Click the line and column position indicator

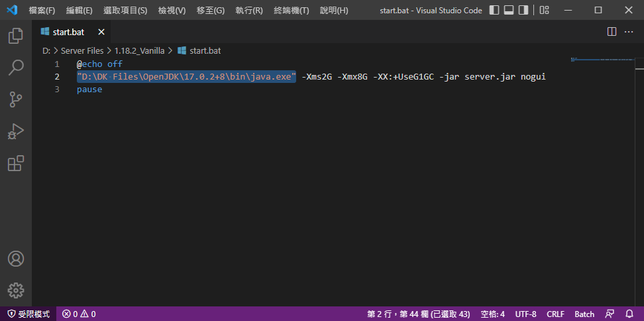[x=419, y=314]
